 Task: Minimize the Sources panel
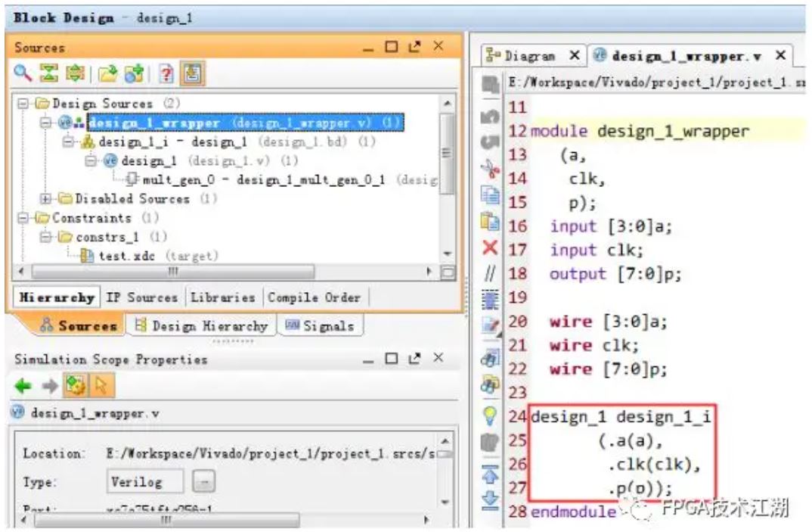coord(368,48)
